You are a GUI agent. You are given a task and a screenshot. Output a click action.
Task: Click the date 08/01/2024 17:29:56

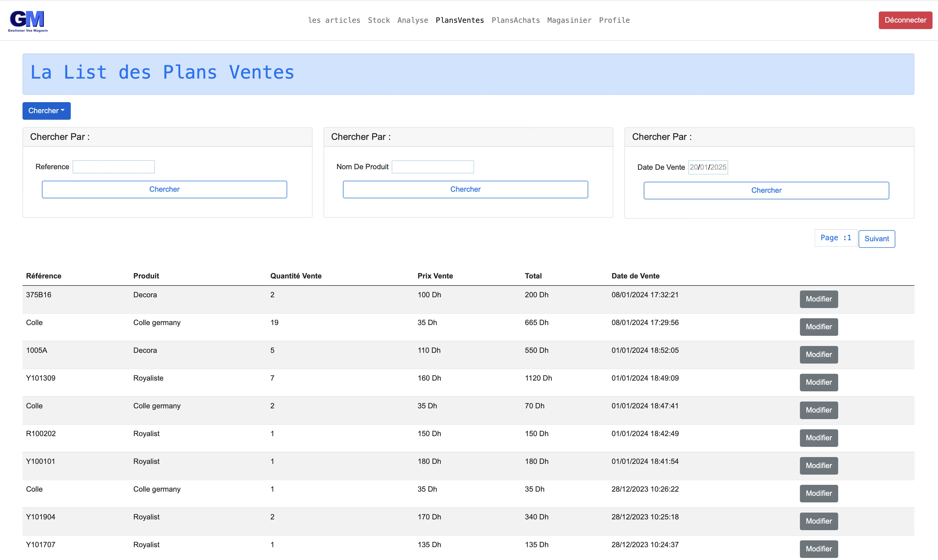coord(645,323)
